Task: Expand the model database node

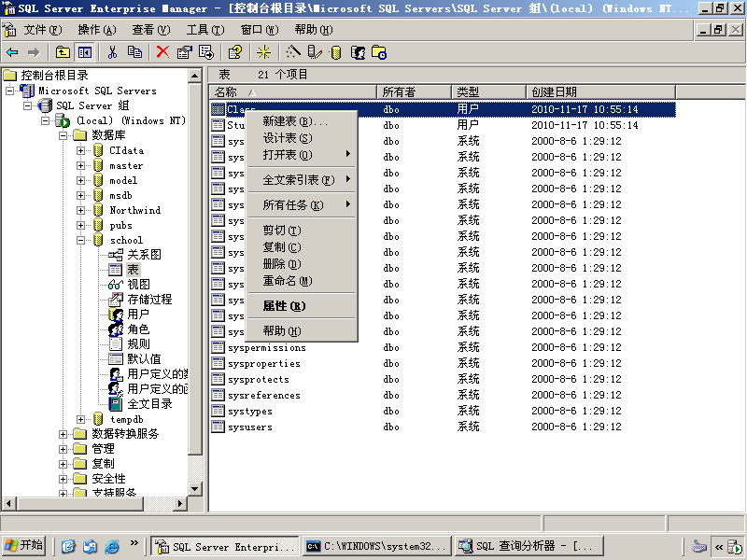Action: click(x=80, y=180)
